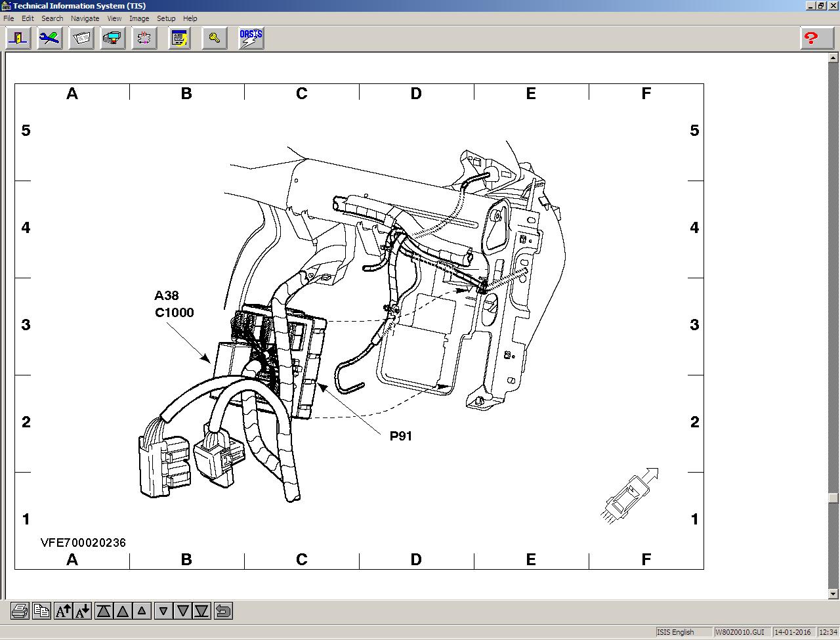The height and width of the screenshot is (640, 840).
Task: Click the ISIS English status bar field
Action: tap(684, 632)
